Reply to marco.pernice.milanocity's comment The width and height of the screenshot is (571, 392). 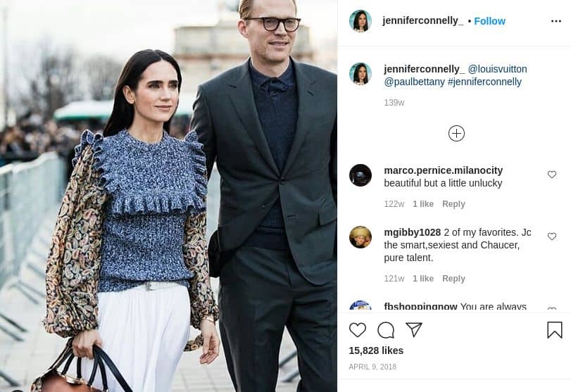click(x=453, y=204)
